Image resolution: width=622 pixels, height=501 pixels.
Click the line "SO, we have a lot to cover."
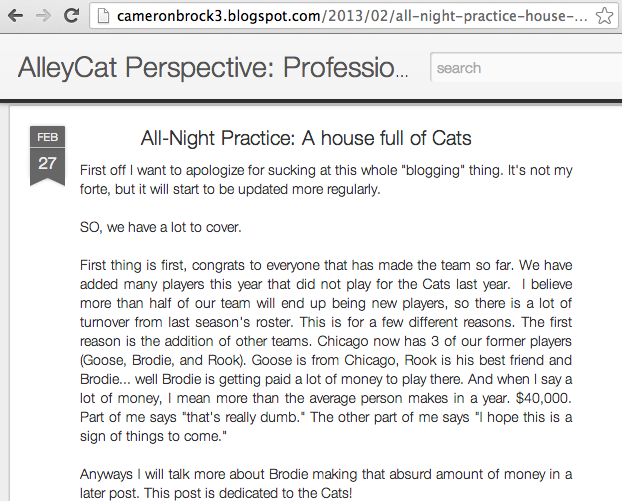pyautogui.click(x=160, y=226)
